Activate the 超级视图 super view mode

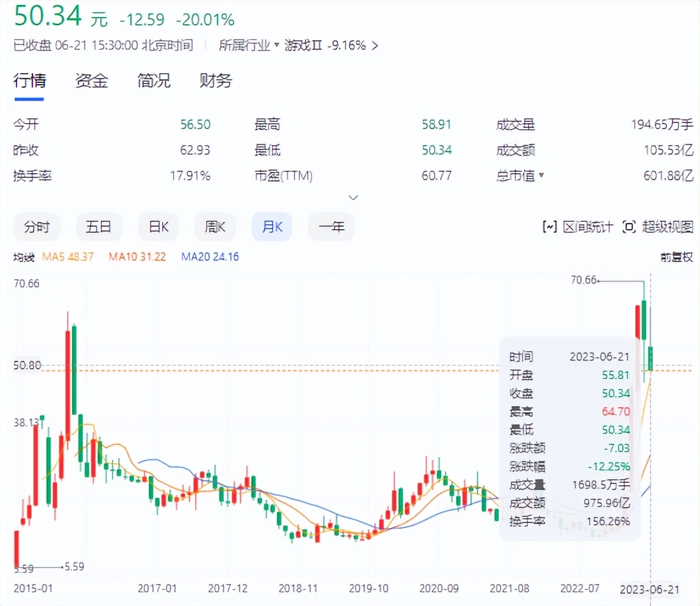point(660,226)
